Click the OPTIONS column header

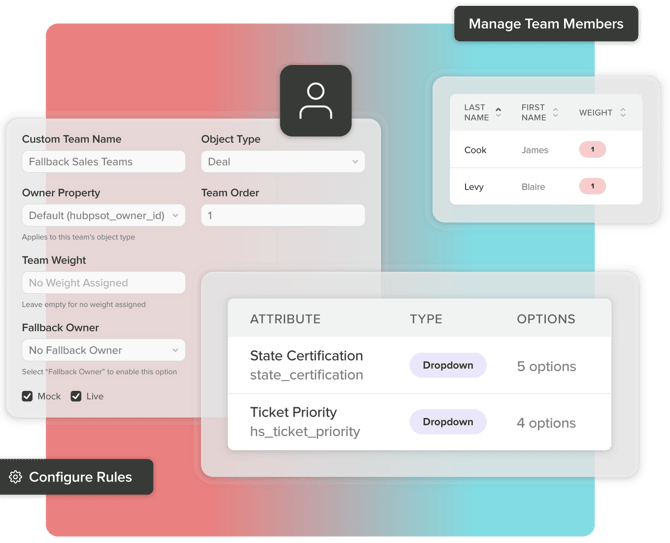546,319
